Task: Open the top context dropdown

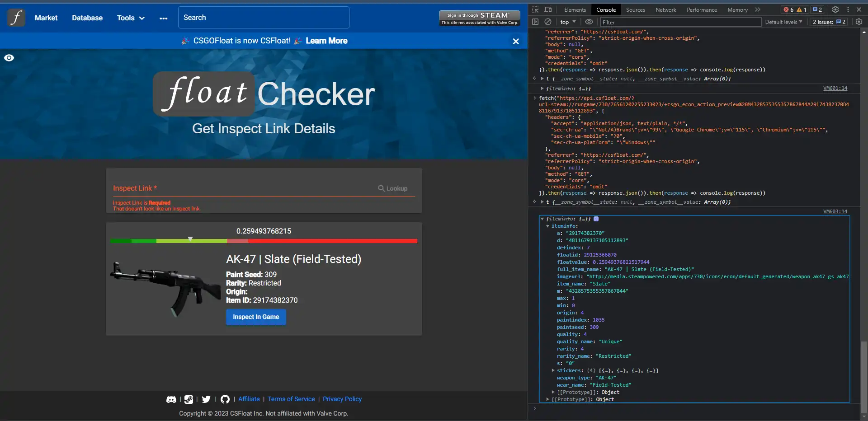Action: (x=568, y=22)
